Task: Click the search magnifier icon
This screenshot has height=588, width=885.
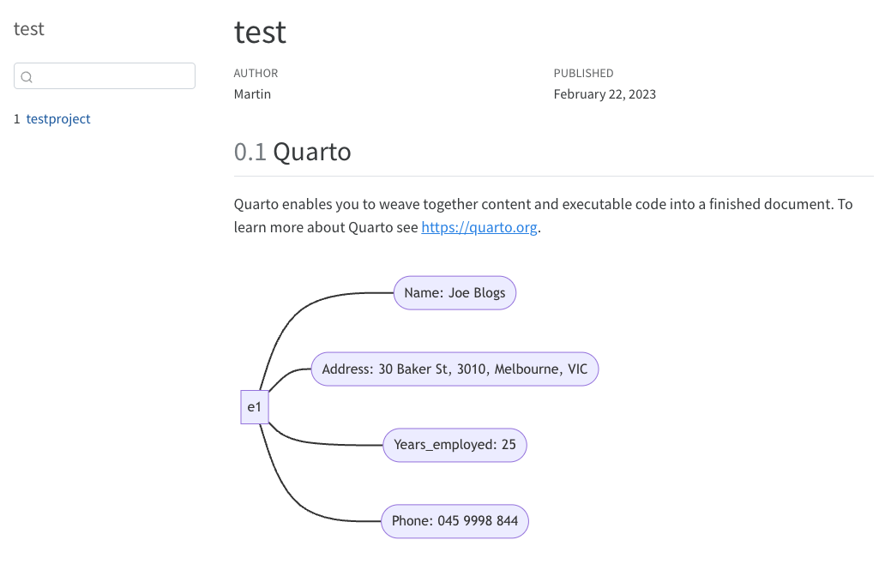Action: point(27,77)
